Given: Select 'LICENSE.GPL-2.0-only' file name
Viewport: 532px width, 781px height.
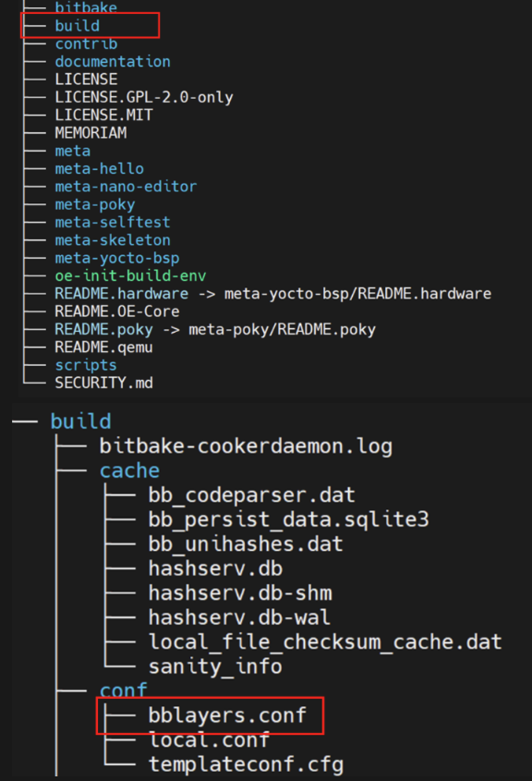Looking at the screenshot, I should (144, 97).
